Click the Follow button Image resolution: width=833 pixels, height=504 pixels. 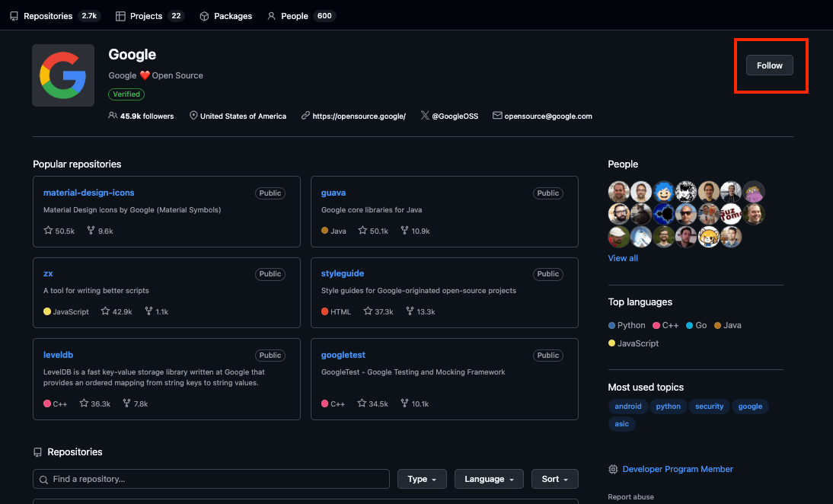click(x=769, y=65)
